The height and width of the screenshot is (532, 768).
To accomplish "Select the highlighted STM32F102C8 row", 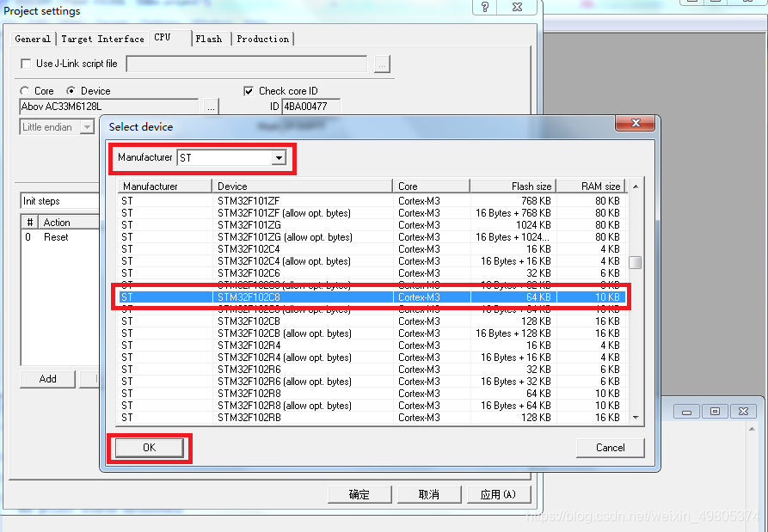I will coord(372,297).
